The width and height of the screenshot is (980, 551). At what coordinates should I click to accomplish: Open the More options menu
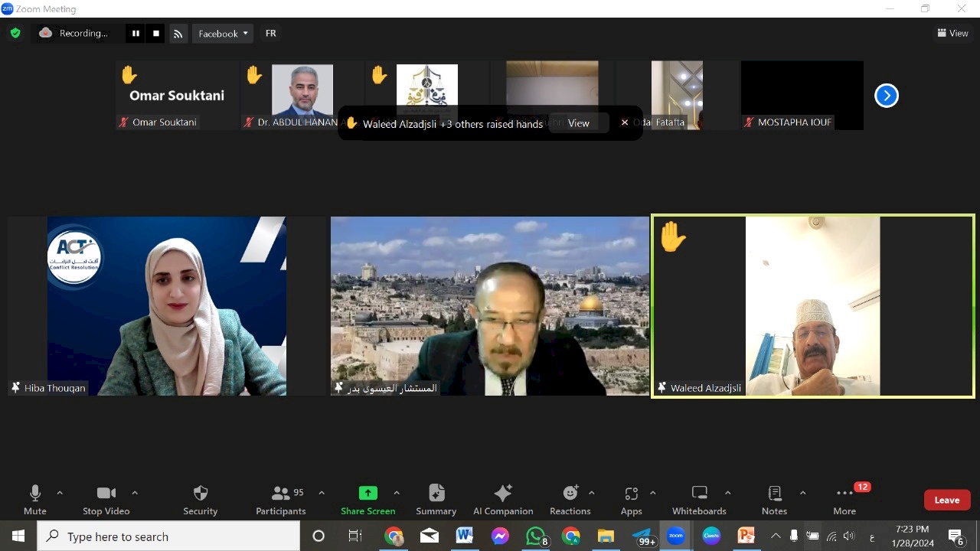844,500
